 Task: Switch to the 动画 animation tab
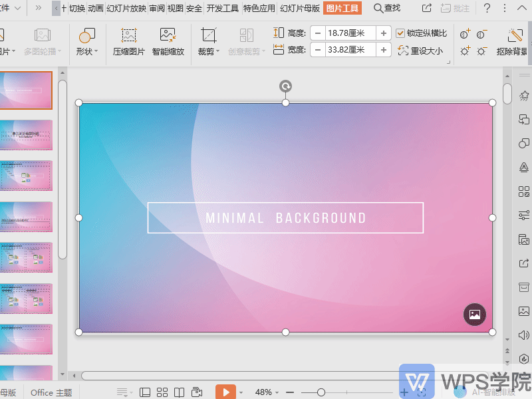coord(95,8)
